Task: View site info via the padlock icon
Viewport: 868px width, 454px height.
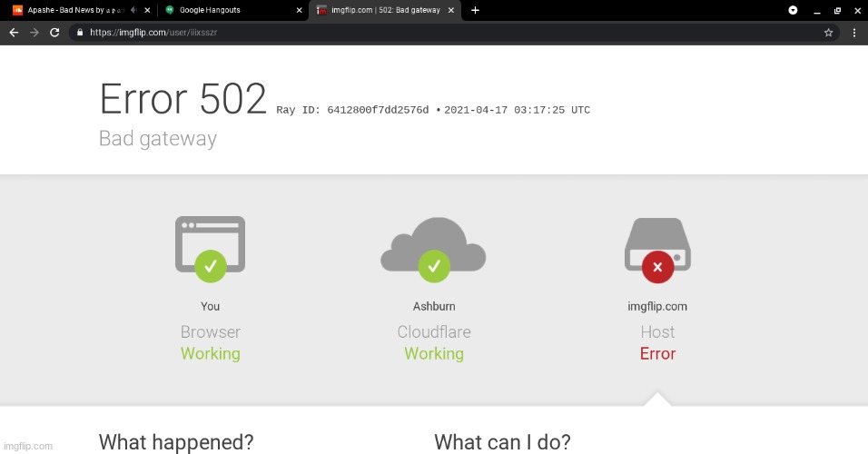Action: (x=81, y=32)
